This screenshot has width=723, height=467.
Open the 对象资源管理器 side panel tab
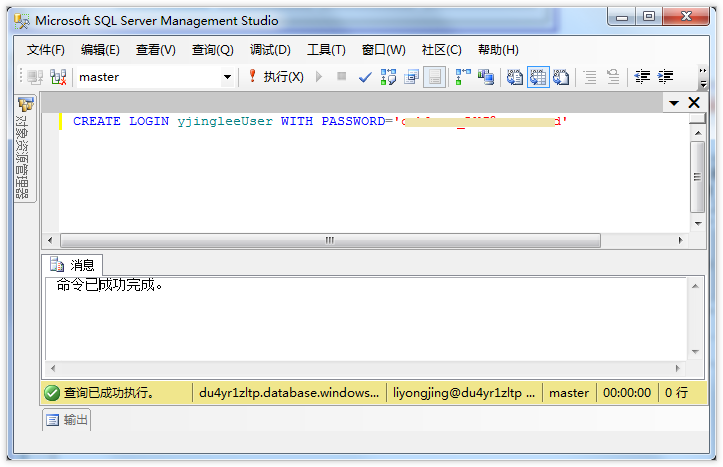[25, 148]
